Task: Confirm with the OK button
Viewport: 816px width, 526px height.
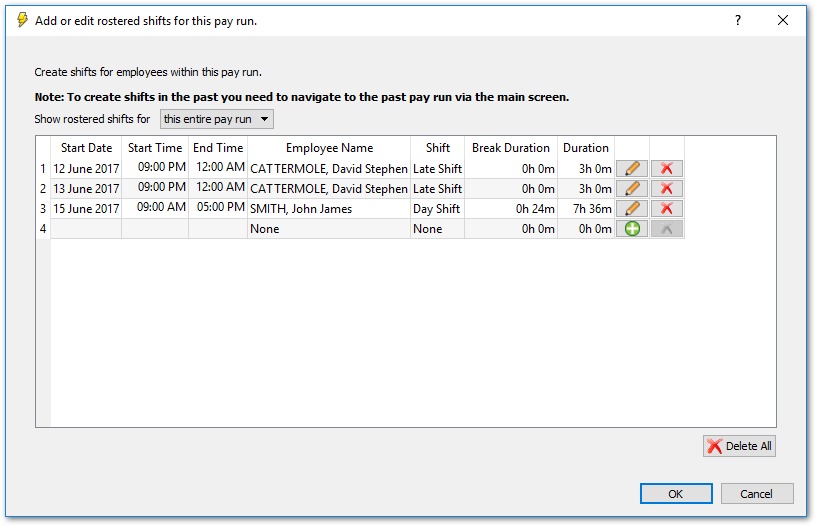Action: pyautogui.click(x=676, y=494)
